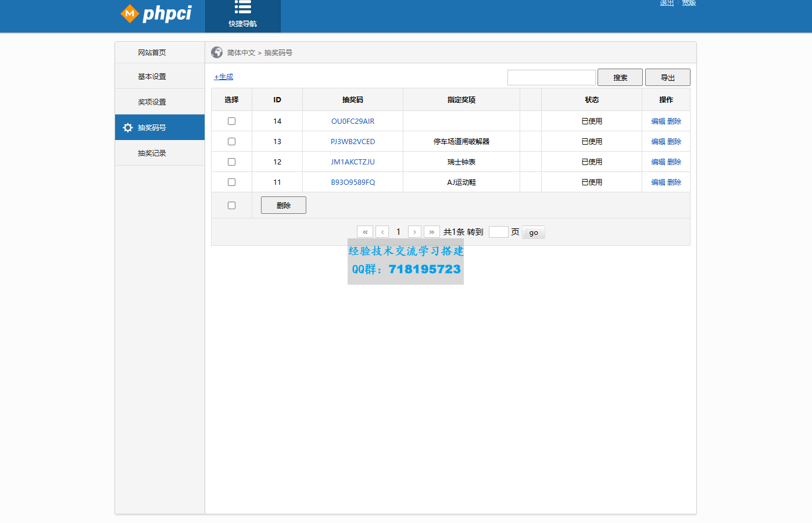Tick the select-all checkbox next to 删除
This screenshot has height=523, width=812.
(231, 205)
